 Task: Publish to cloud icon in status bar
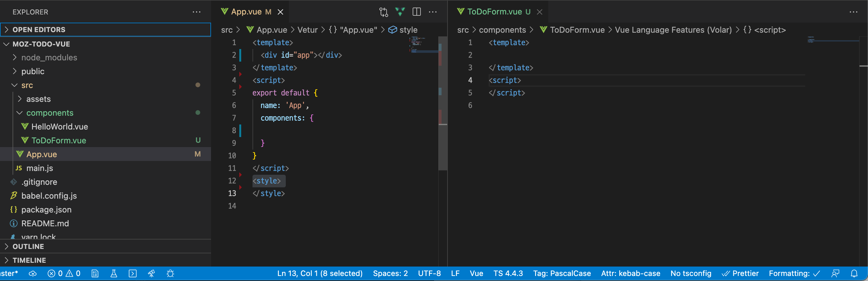33,273
